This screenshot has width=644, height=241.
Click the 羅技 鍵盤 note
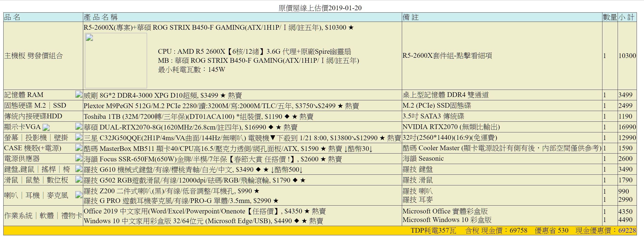click(x=418, y=169)
